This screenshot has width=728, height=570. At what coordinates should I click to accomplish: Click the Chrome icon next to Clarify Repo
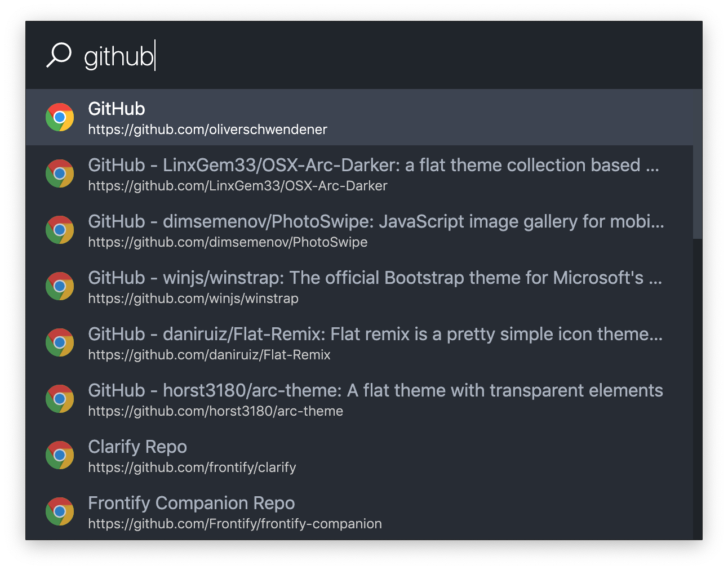60,455
